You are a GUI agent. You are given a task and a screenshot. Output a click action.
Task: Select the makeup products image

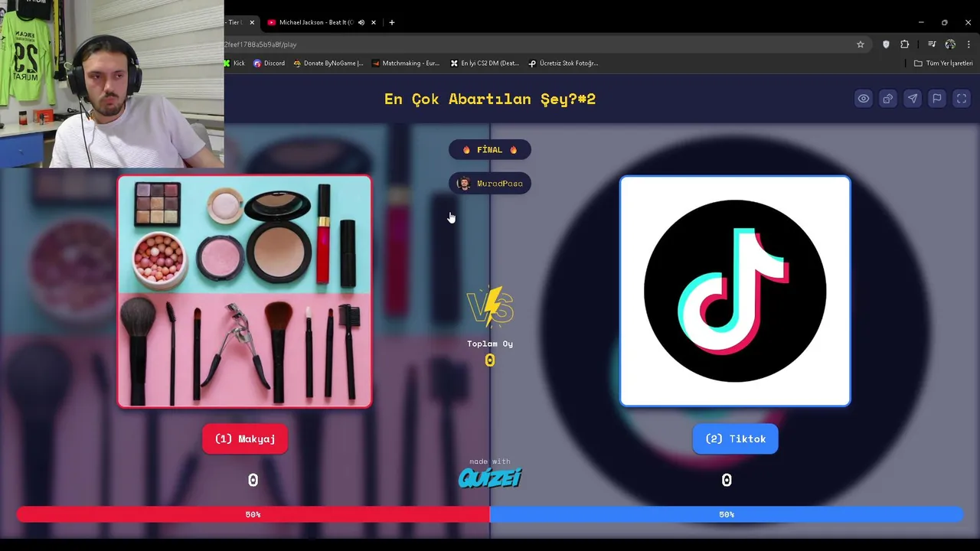[x=245, y=291]
